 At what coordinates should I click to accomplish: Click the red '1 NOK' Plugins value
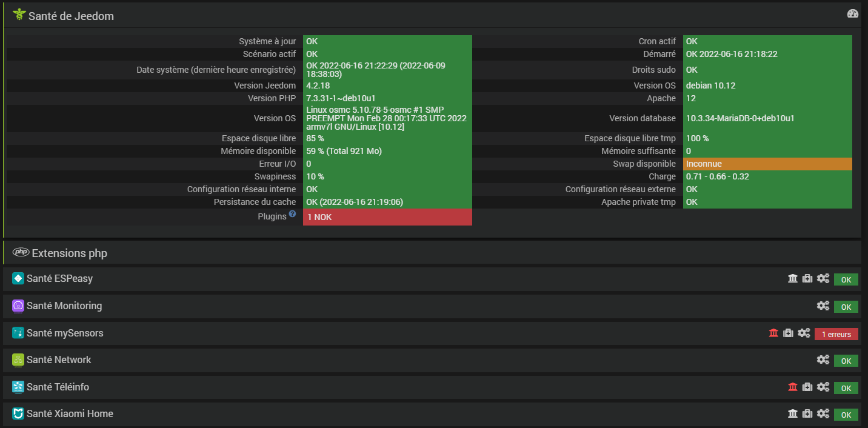387,217
